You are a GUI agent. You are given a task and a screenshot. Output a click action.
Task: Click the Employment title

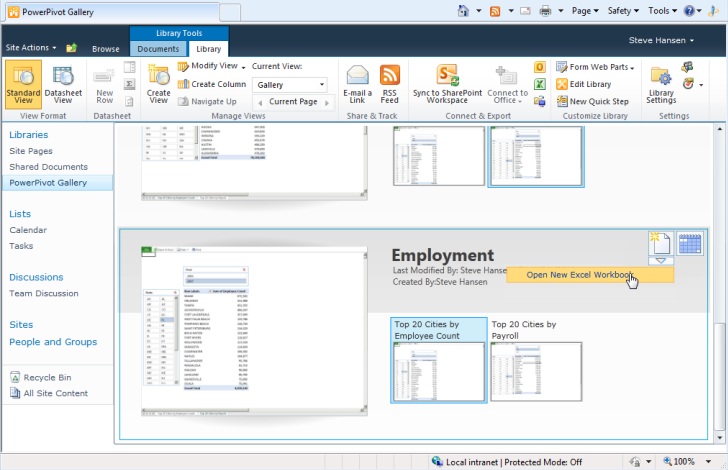point(442,255)
